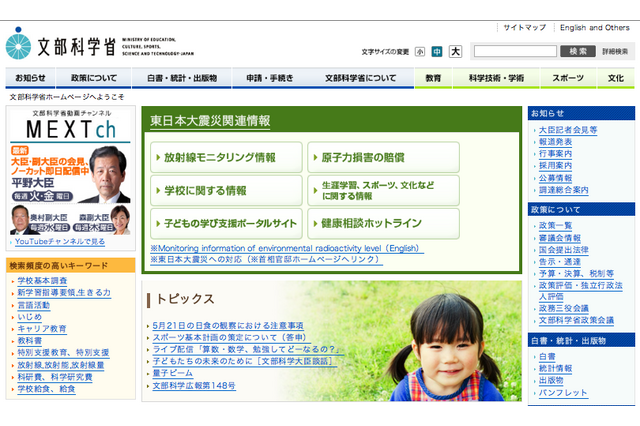Click 健康相談ホットライン button

click(x=383, y=223)
